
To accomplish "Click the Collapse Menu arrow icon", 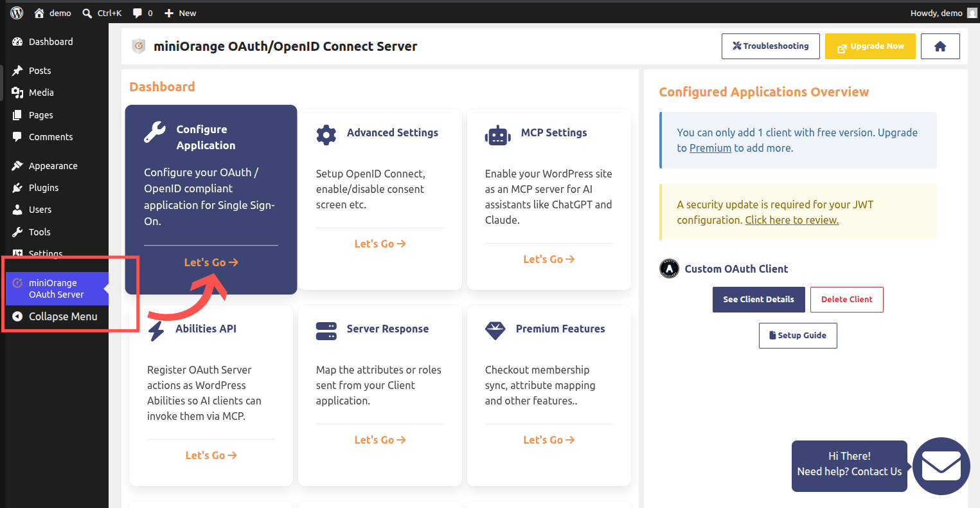I will (x=17, y=316).
